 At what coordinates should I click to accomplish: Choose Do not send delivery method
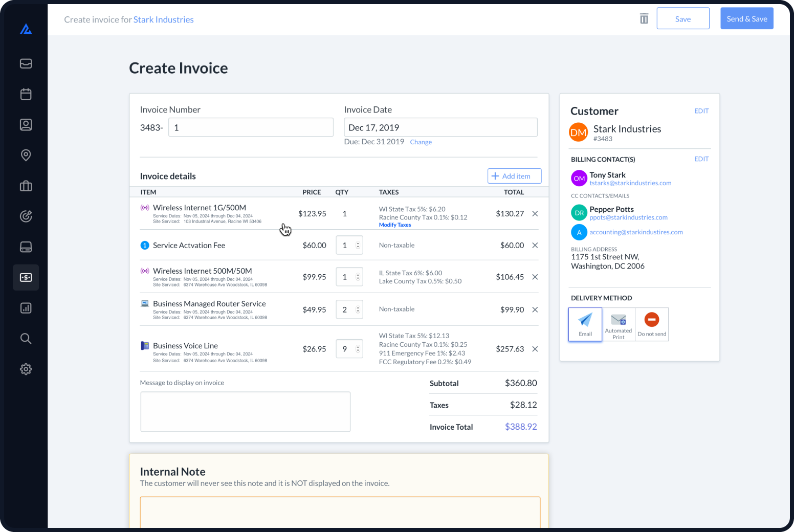tap(651, 324)
